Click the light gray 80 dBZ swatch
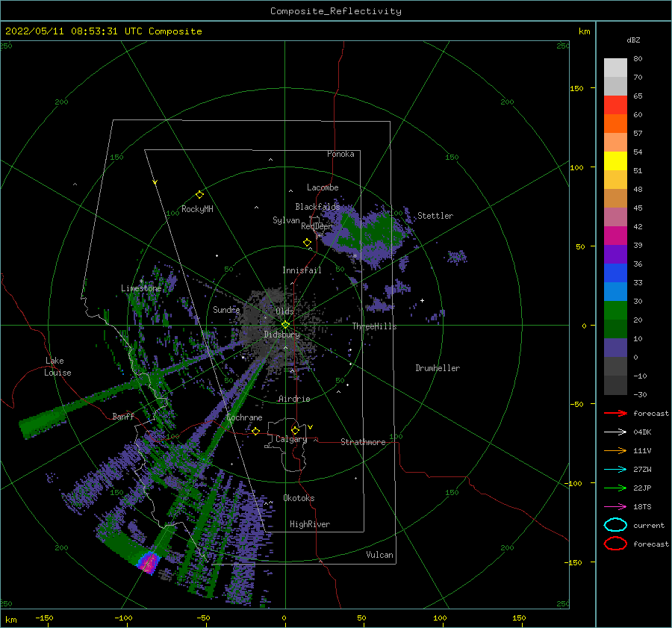672x628 pixels. pos(615,68)
